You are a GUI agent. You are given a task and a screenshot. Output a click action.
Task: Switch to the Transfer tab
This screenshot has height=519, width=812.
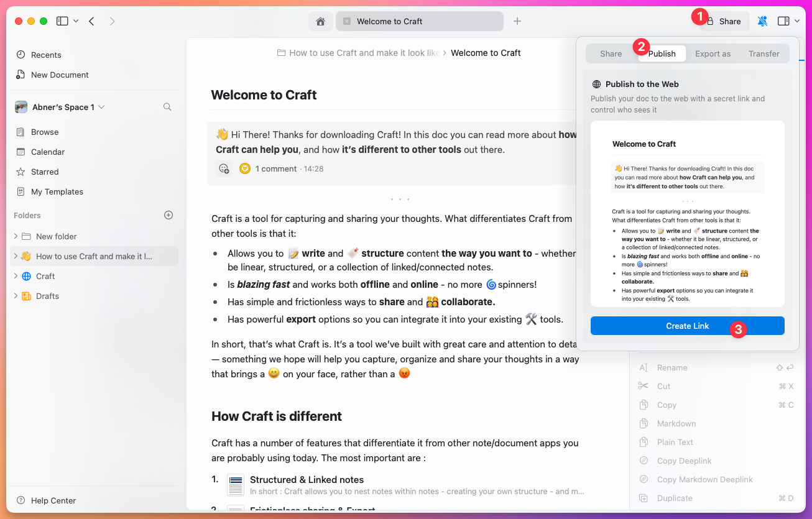click(x=764, y=53)
